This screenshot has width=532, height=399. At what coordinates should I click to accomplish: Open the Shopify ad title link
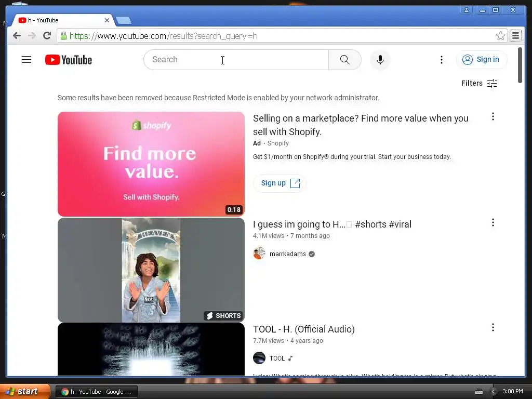(361, 125)
